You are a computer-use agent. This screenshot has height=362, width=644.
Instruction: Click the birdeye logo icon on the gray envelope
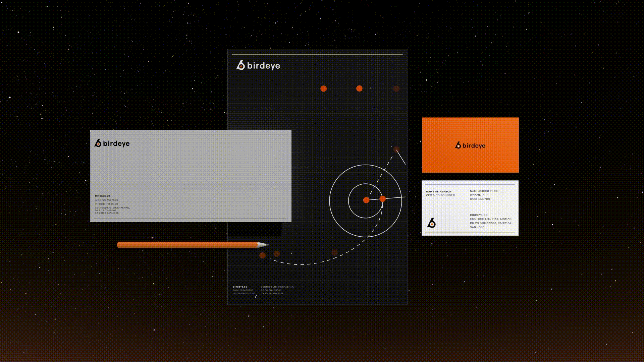(x=98, y=143)
